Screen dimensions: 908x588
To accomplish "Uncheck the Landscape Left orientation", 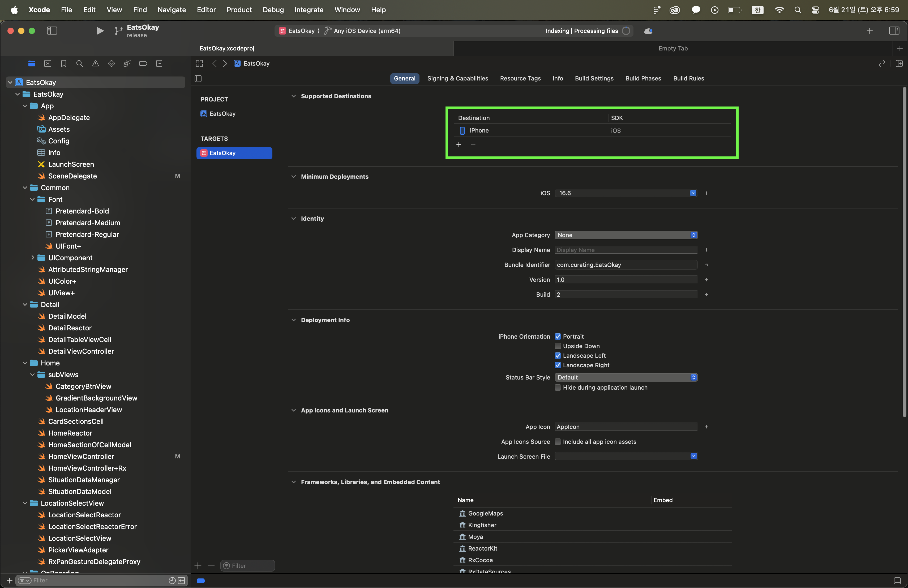I will pos(557,356).
